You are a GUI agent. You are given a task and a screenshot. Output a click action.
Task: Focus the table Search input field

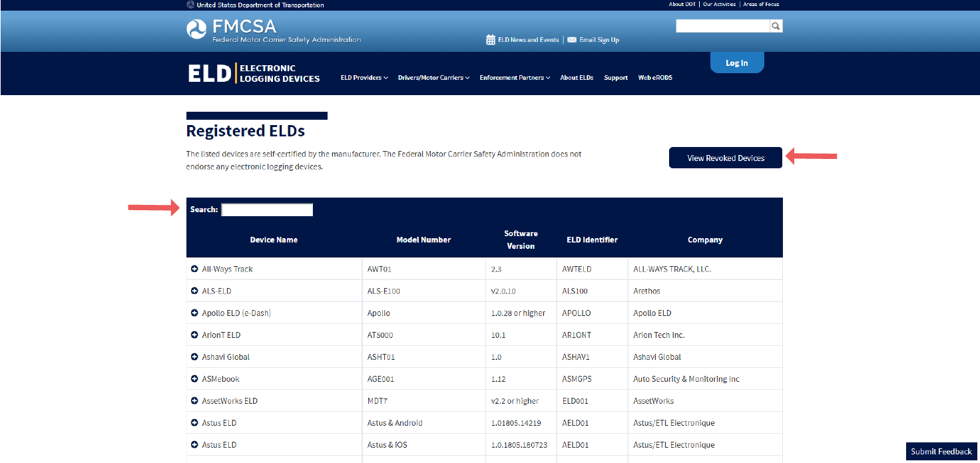[x=267, y=210]
